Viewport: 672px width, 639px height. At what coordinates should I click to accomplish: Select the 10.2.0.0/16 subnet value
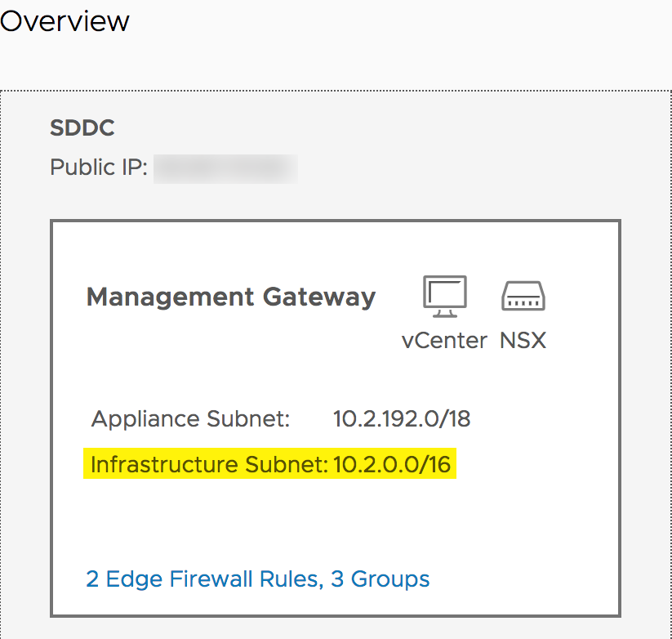click(x=392, y=465)
